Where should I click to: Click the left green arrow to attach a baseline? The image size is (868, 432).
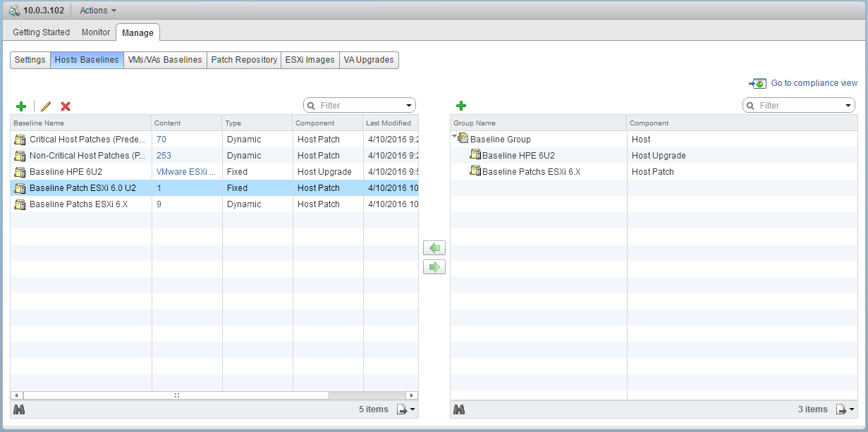[x=434, y=248]
